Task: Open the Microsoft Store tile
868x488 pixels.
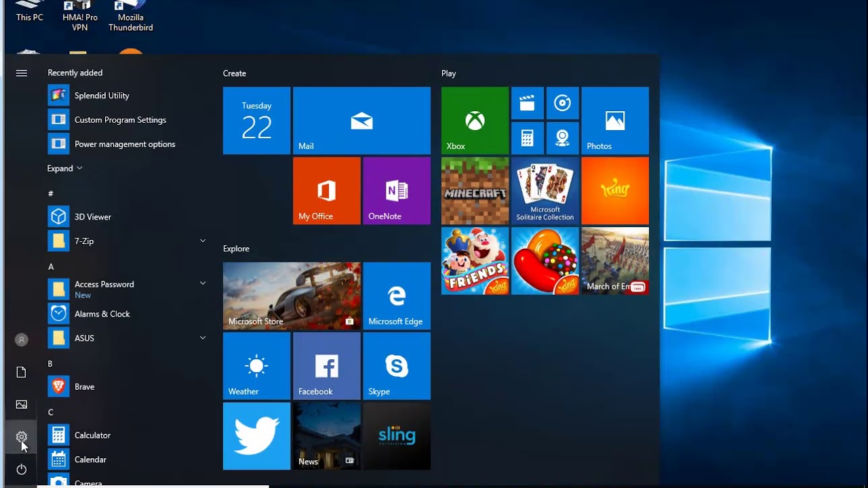Action: click(x=292, y=296)
